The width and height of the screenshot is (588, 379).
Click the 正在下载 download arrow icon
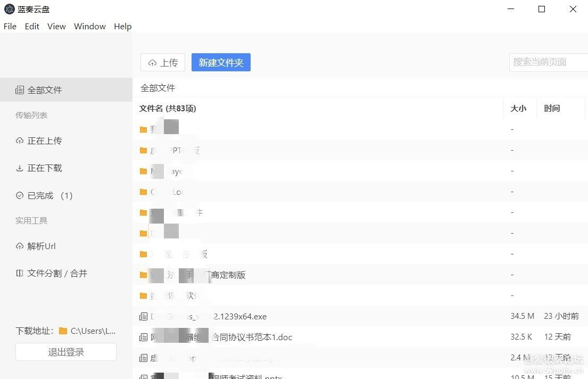tap(20, 168)
